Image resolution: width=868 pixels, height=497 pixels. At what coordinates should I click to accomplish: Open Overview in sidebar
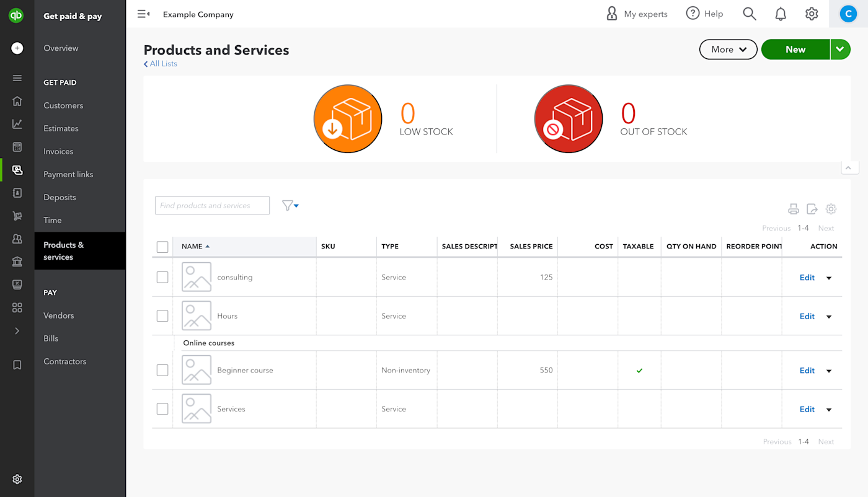point(61,48)
